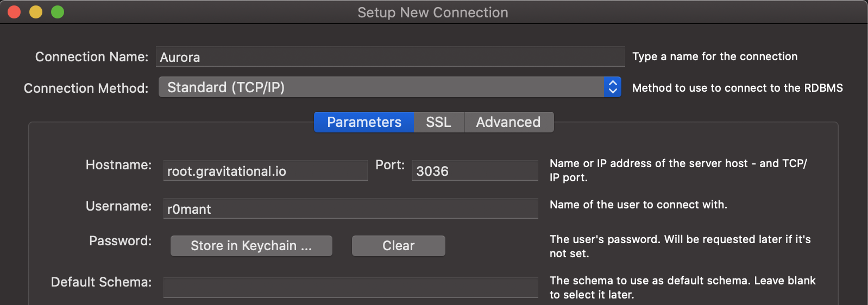Click the Clear password button

tap(398, 246)
